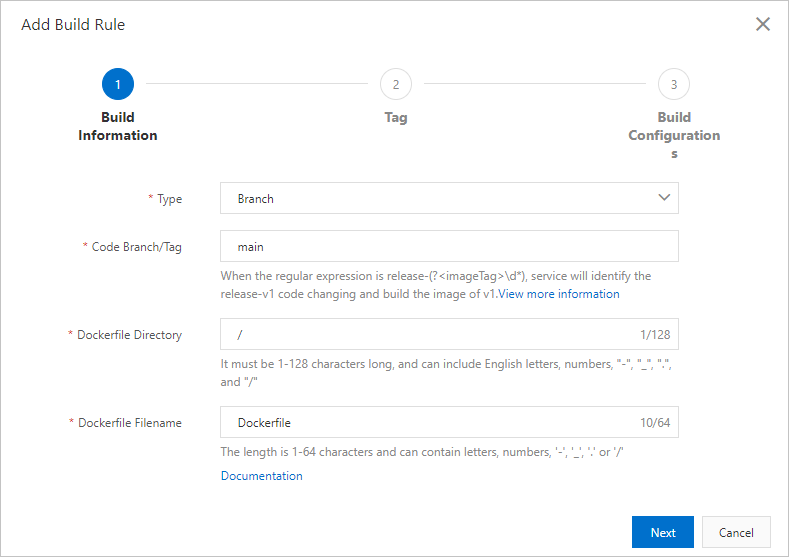
Task: Click the Build Configurations step label
Action: (674, 135)
